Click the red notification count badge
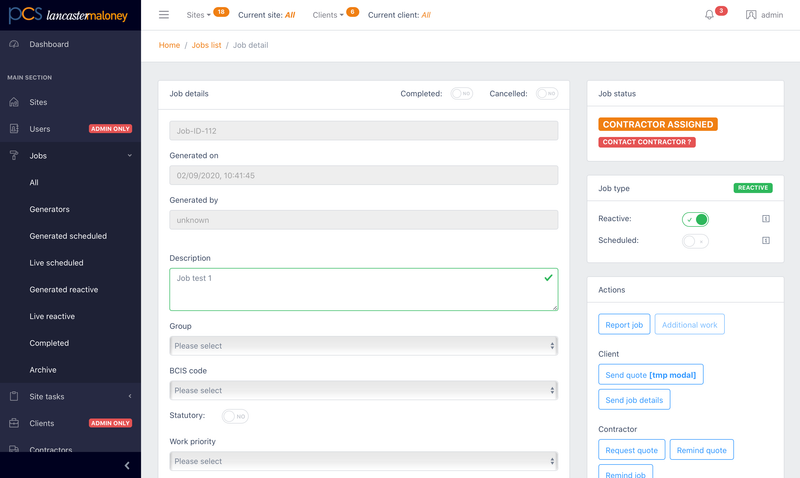The image size is (800, 478). (721, 11)
